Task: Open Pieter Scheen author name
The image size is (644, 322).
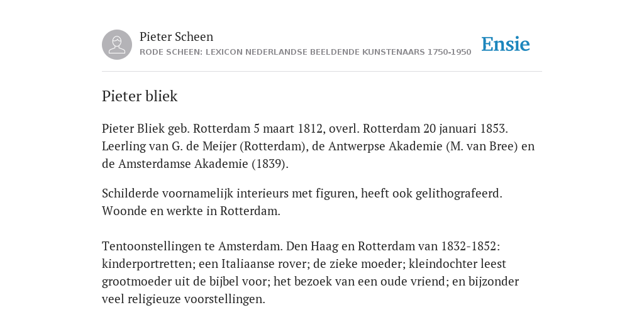Action: [x=176, y=36]
